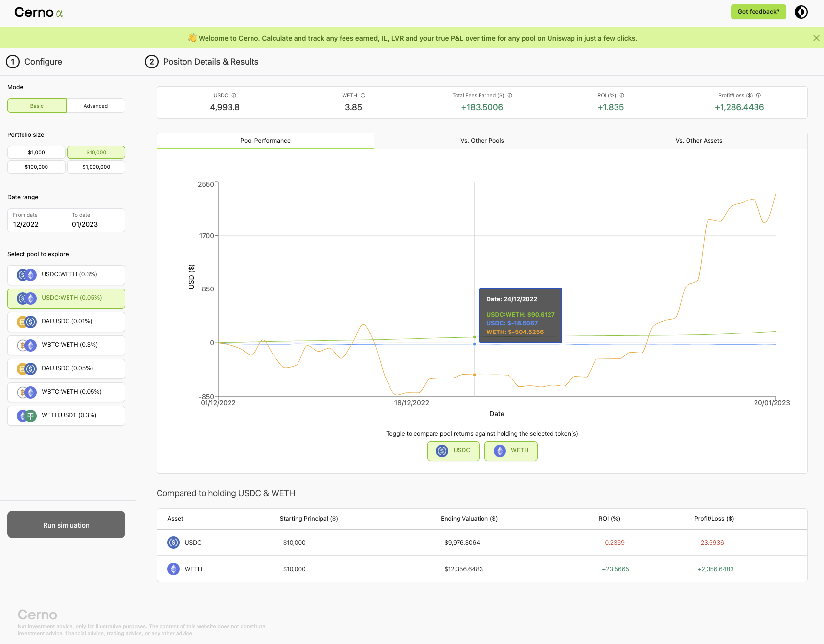Click WETH:USDT (0.3%) pool token icon
824x644 pixels.
click(x=26, y=416)
